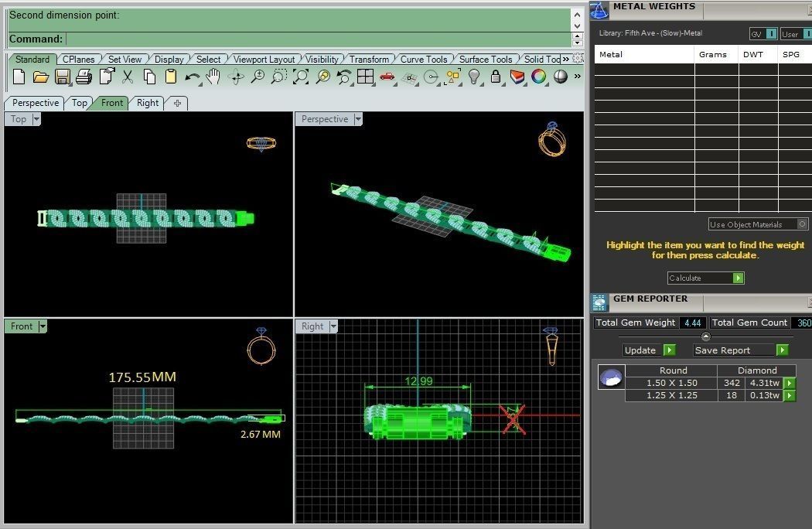
Task: Switch to the Display toolbar tab
Action: point(169,59)
